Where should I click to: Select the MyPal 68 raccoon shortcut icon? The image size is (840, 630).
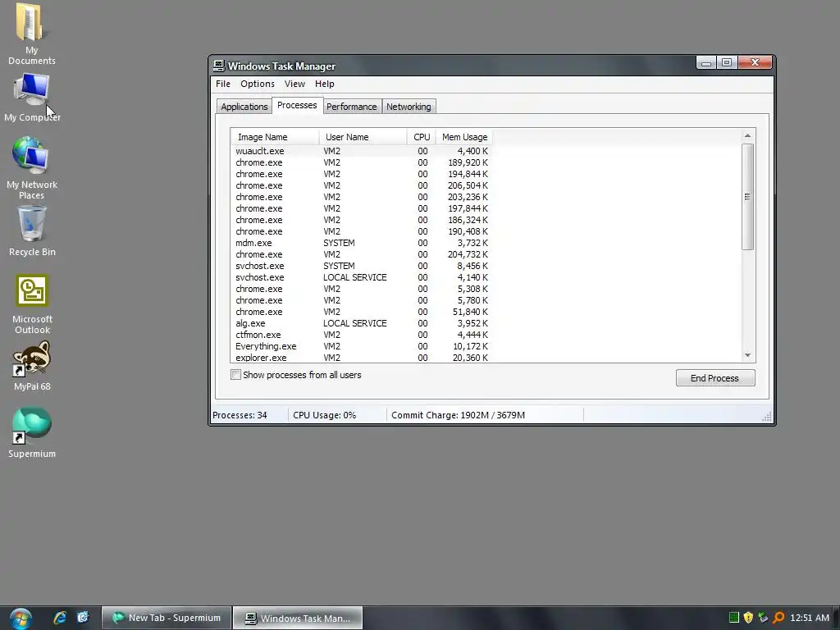pyautogui.click(x=32, y=359)
